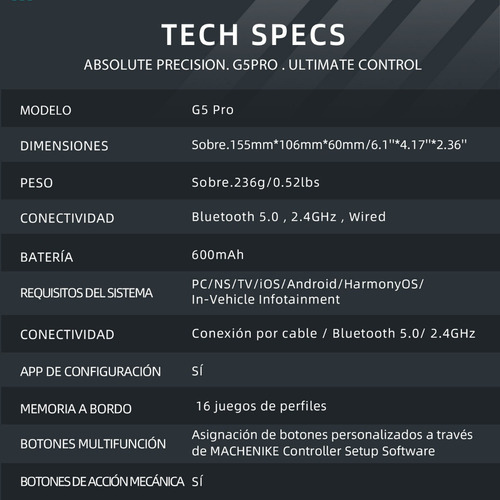
Task: Click the 236g/0.52lbs weight value
Action: (255, 182)
